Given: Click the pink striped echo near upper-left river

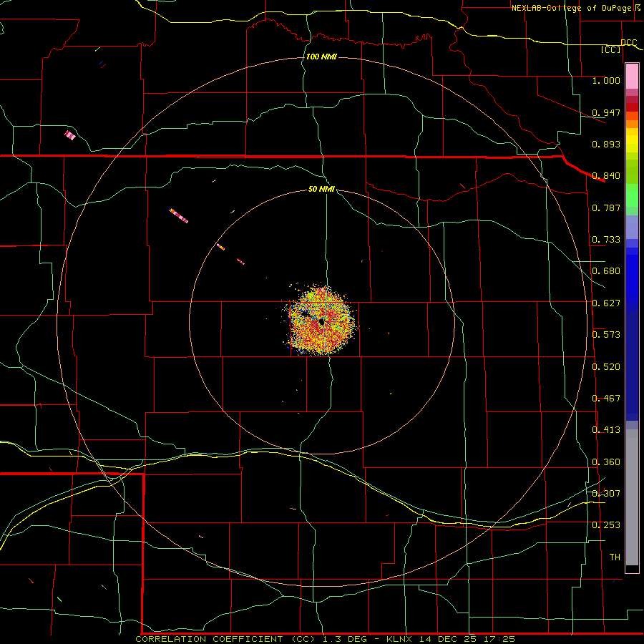Looking at the screenshot, I should click(70, 135).
